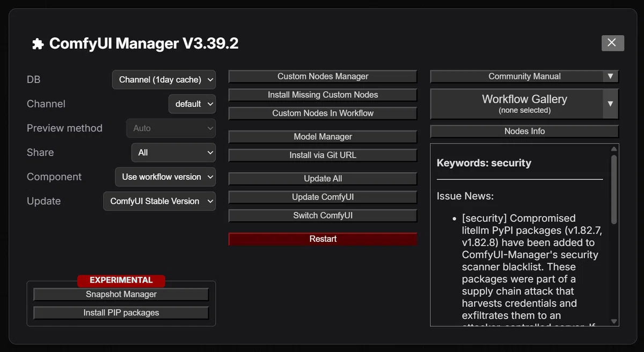The height and width of the screenshot is (352, 644).
Task: Click Install Missing Custom Nodes
Action: point(323,95)
